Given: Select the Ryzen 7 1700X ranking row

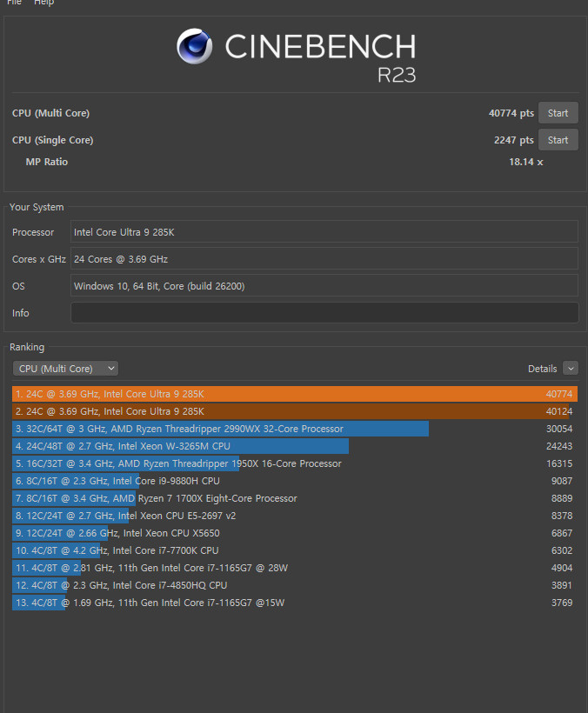Looking at the screenshot, I should point(295,498).
